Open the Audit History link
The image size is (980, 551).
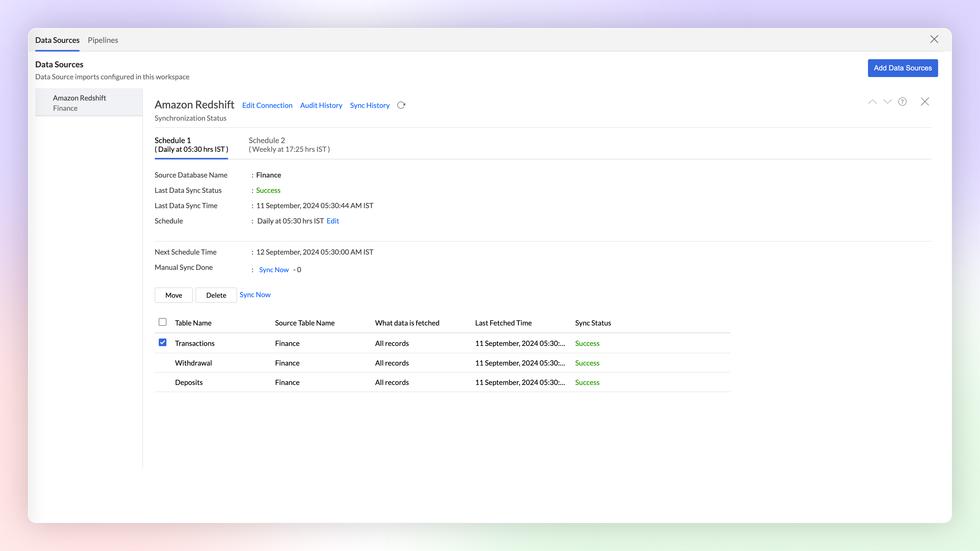(321, 105)
